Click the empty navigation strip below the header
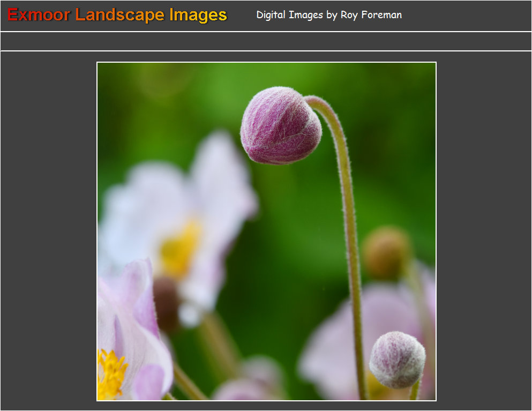The height and width of the screenshot is (411, 532). (x=266, y=41)
